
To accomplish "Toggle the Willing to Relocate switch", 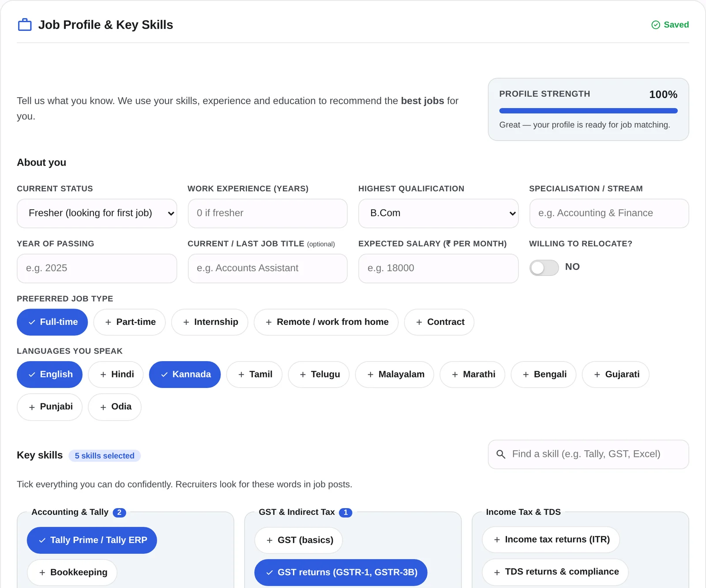I will pyautogui.click(x=544, y=268).
